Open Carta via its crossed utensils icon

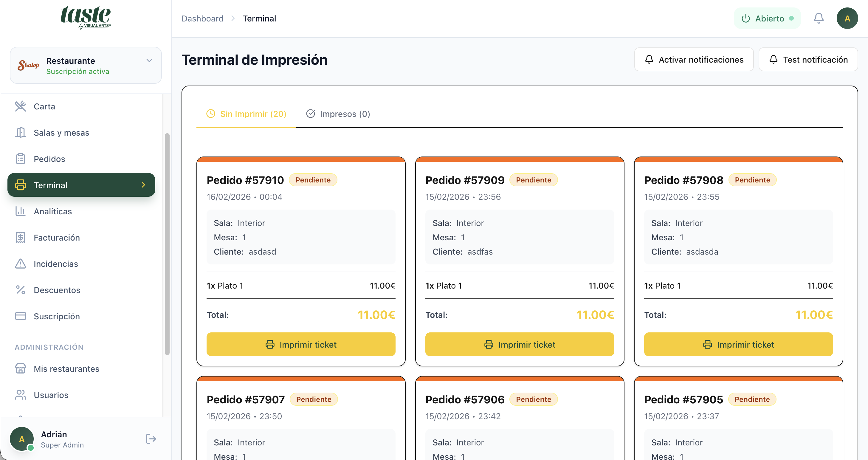point(21,106)
